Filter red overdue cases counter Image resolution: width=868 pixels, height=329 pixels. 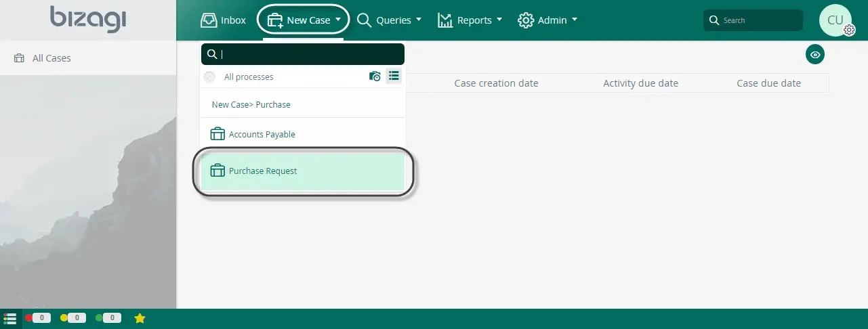coord(37,317)
